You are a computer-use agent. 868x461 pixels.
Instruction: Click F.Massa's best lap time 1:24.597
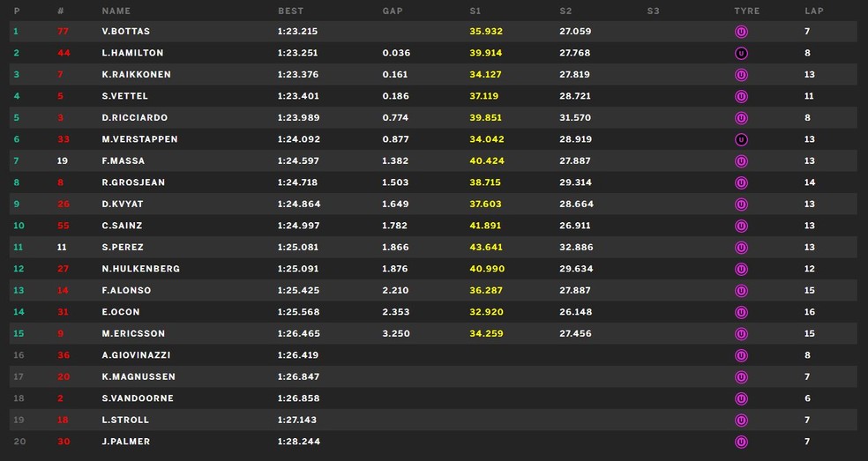point(300,161)
